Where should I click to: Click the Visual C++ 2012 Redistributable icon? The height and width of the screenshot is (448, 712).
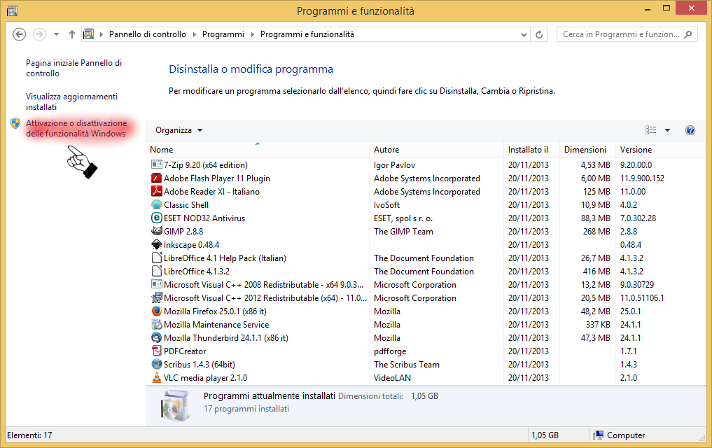coord(157,298)
